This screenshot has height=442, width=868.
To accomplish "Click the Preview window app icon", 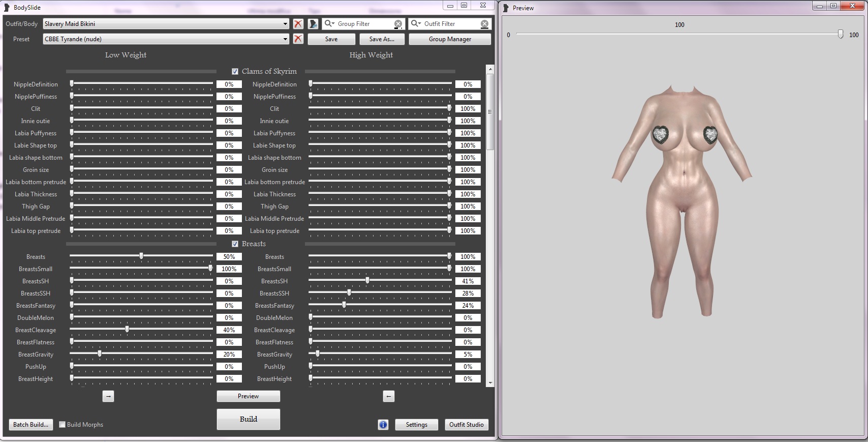I will tap(506, 8).
